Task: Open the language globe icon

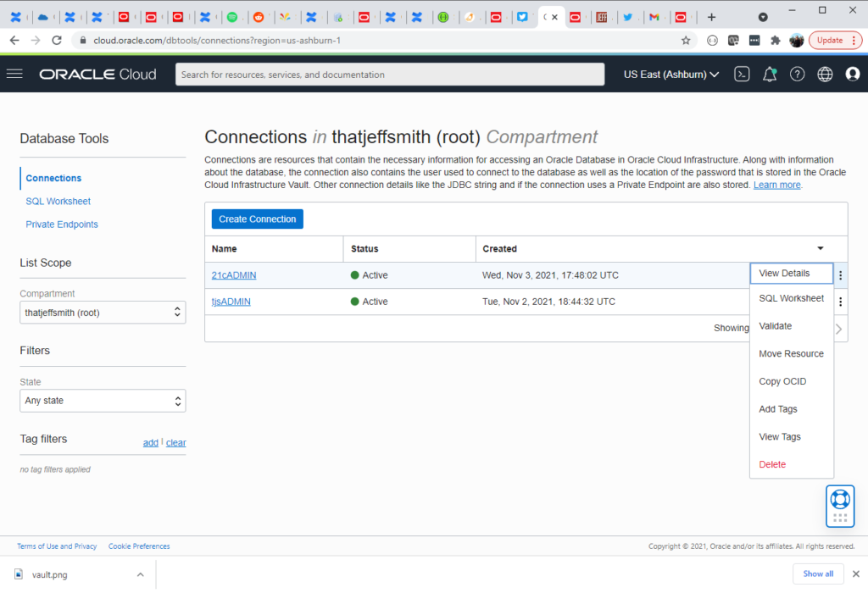Action: (825, 75)
